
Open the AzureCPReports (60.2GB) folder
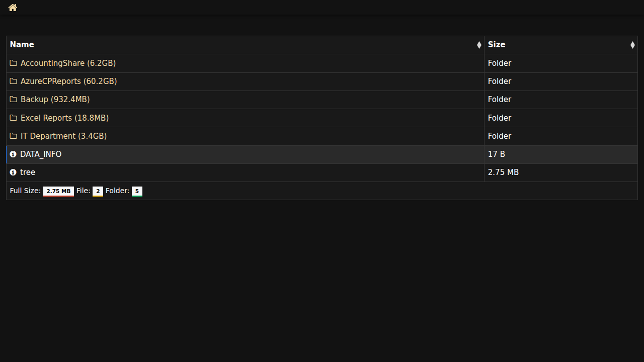tap(68, 81)
